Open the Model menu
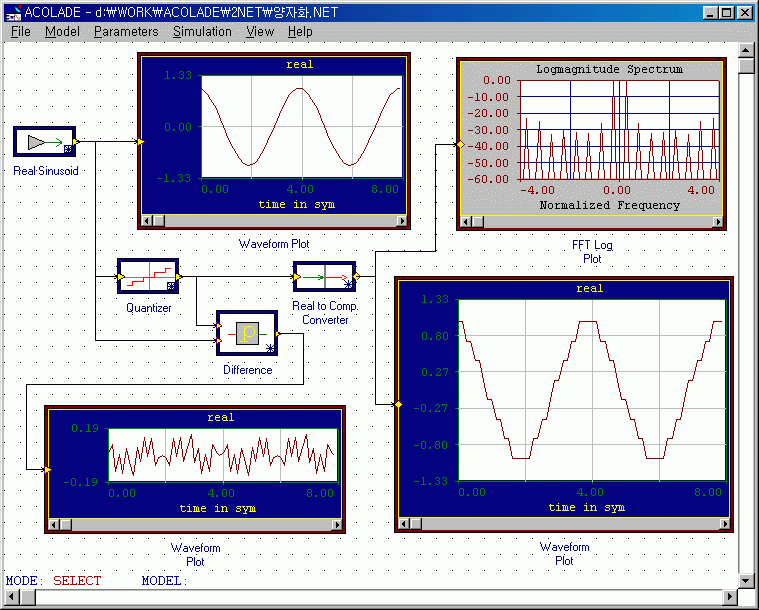Screen dimensions: 759x610 coord(62,31)
